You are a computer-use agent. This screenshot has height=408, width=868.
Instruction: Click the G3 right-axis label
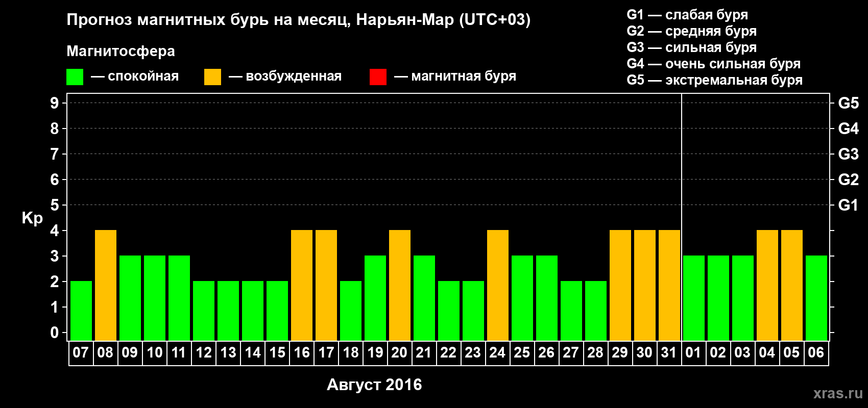848,154
